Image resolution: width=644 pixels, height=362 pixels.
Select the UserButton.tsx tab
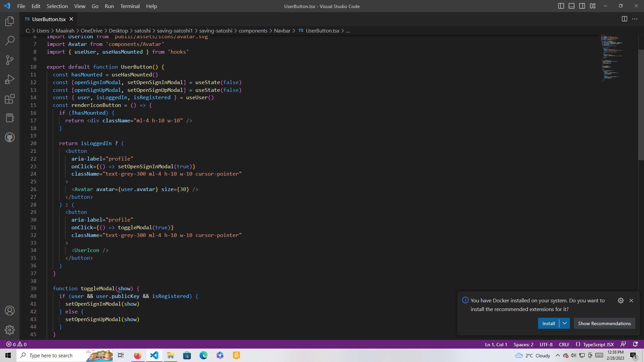tap(49, 19)
